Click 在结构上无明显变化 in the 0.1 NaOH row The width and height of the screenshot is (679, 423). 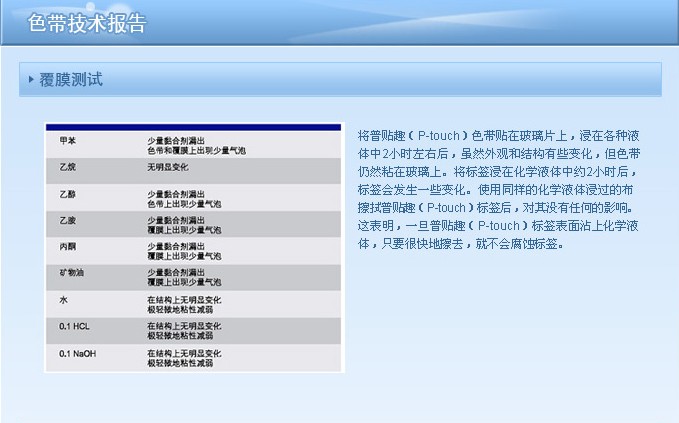tap(184, 353)
